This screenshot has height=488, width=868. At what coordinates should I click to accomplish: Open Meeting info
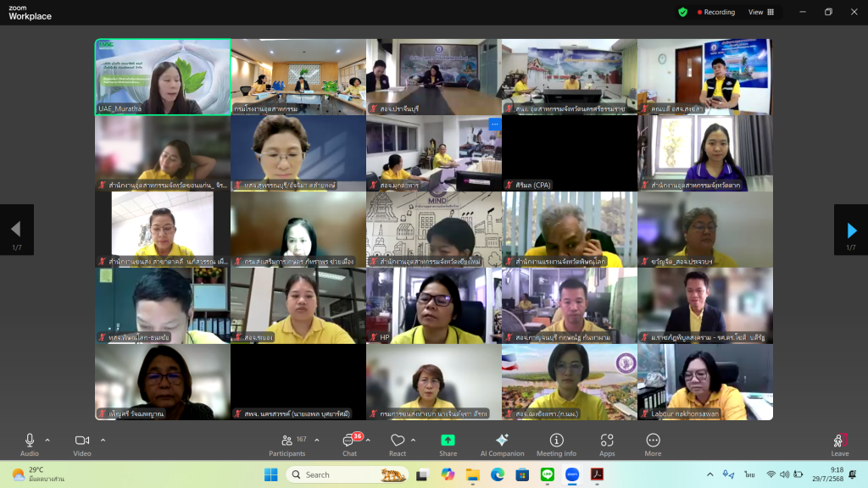pyautogui.click(x=556, y=444)
